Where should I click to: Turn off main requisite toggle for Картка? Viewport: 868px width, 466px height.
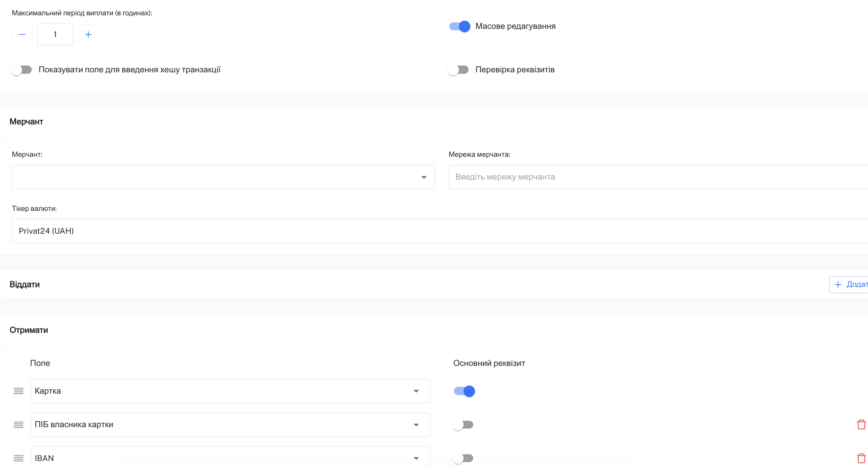point(464,391)
